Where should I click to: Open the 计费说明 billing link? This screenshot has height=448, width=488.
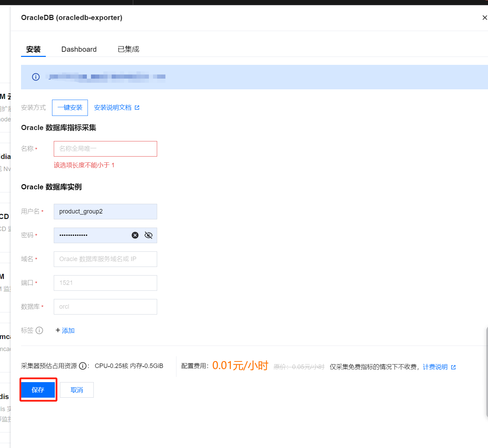point(435,367)
